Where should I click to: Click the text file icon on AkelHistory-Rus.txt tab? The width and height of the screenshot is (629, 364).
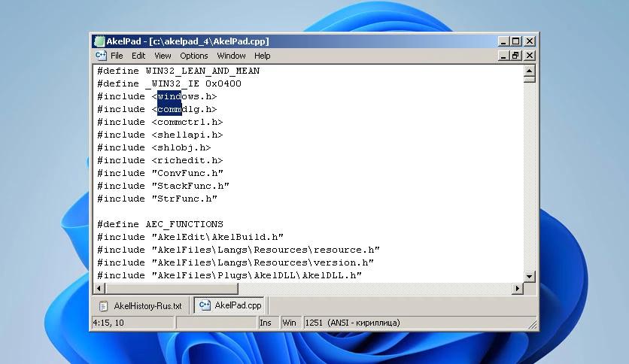click(103, 306)
